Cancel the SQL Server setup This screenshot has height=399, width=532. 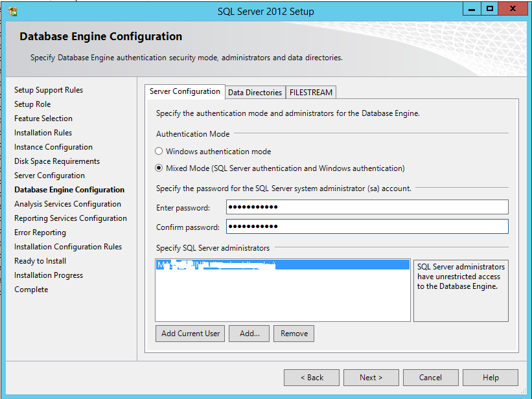tap(430, 378)
